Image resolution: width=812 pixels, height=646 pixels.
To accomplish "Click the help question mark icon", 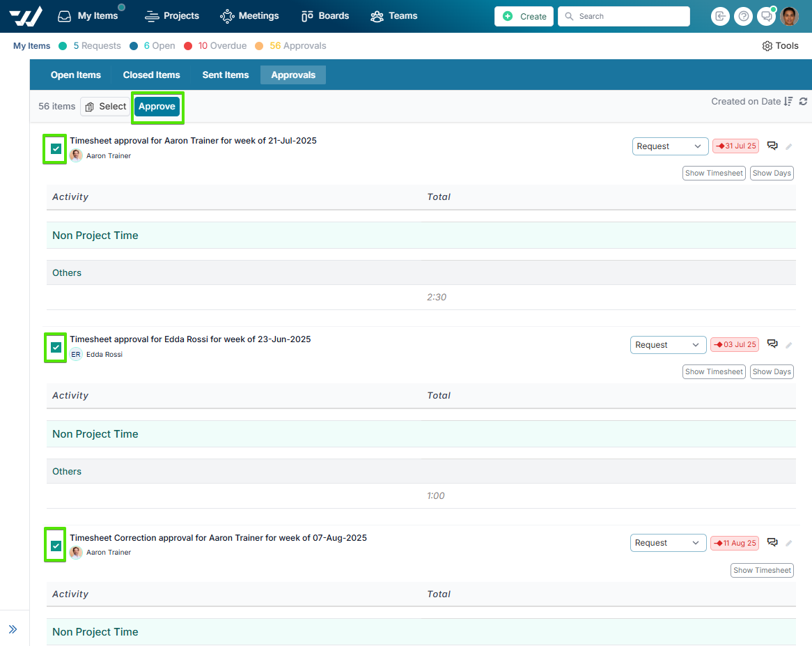I will (x=743, y=16).
